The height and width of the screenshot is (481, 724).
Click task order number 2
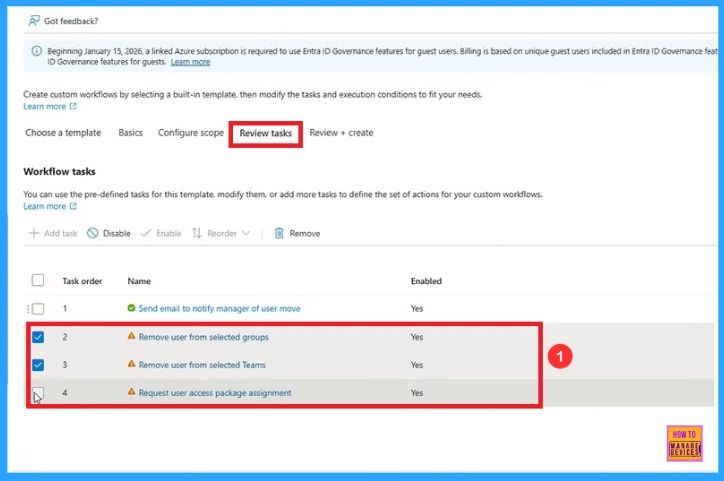click(65, 337)
